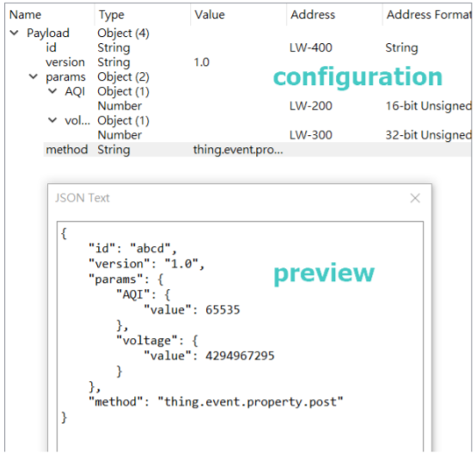Click the Value column header

pos(238,15)
